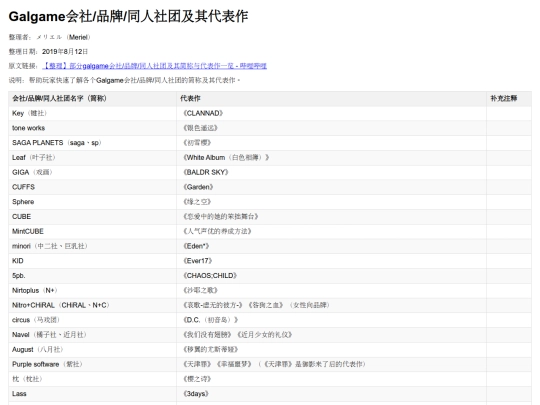
Task: Click the compiler name Meriel
Action: [x=79, y=37]
